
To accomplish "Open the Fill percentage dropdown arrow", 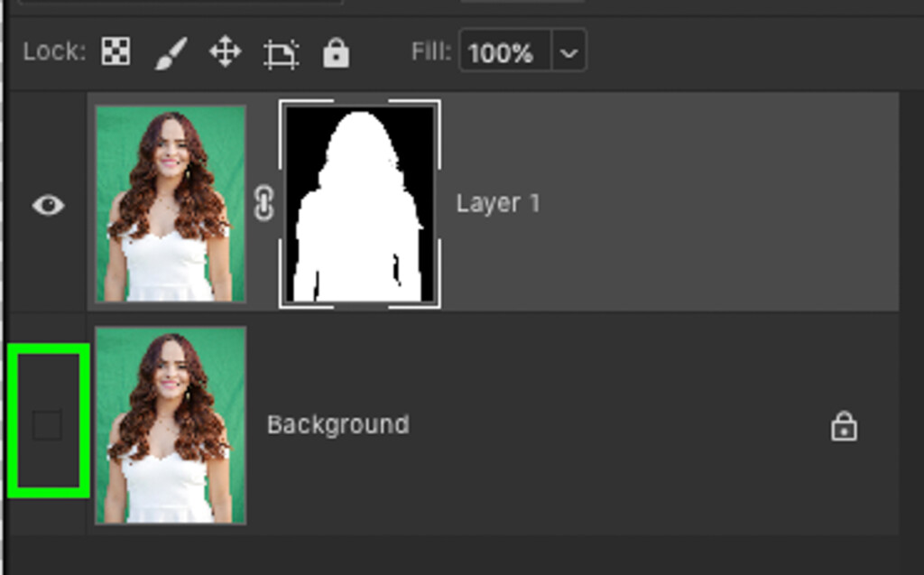I will click(x=568, y=53).
